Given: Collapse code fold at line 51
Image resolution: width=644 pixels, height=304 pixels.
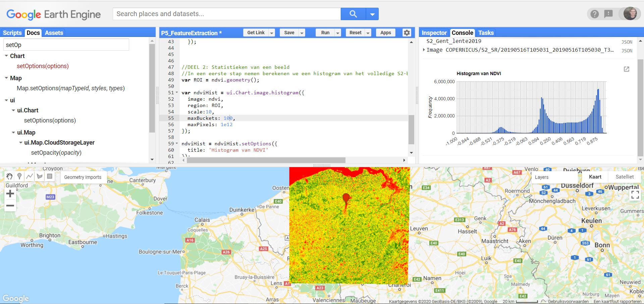Looking at the screenshot, I should pos(177,93).
